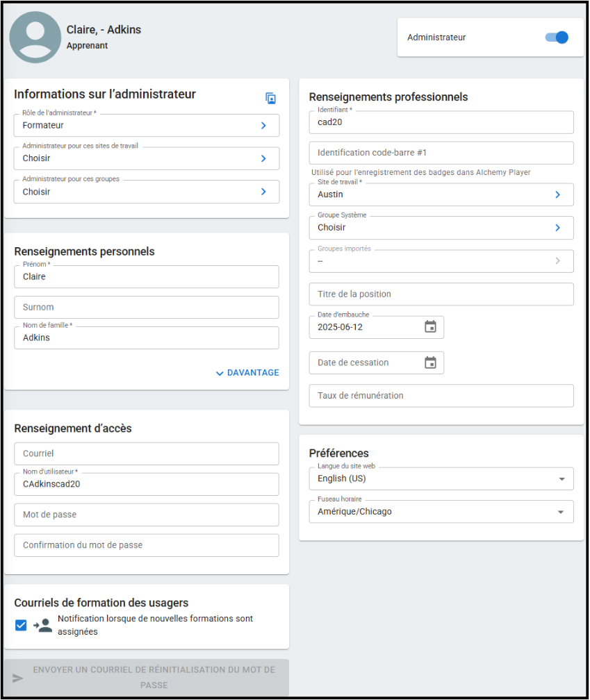The image size is (590, 700).
Task: Click the Courriel input field
Action: pyautogui.click(x=146, y=453)
